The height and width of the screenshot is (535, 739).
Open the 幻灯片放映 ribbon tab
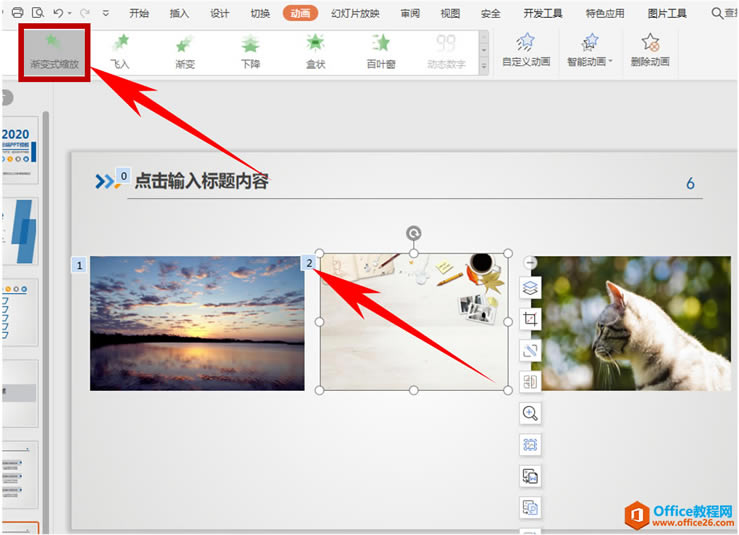coord(355,13)
